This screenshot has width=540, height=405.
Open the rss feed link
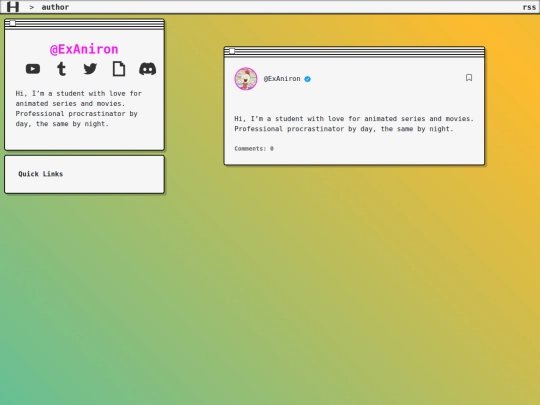point(529,7)
